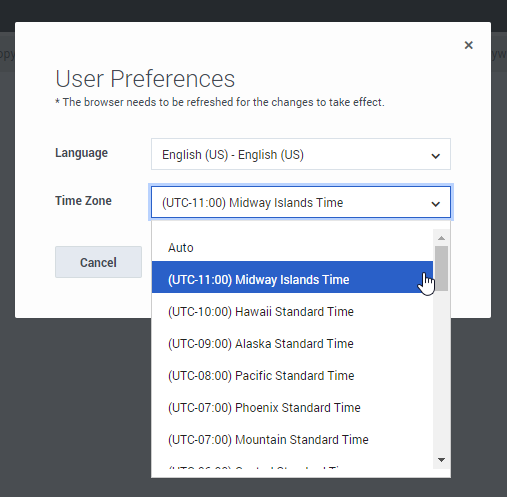
Task: Select Hawaii Standard Time
Action: coord(292,312)
